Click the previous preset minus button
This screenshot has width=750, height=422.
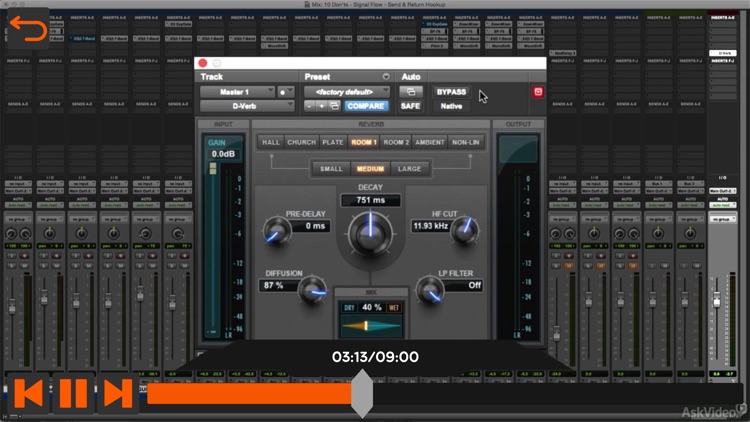pyautogui.click(x=309, y=106)
